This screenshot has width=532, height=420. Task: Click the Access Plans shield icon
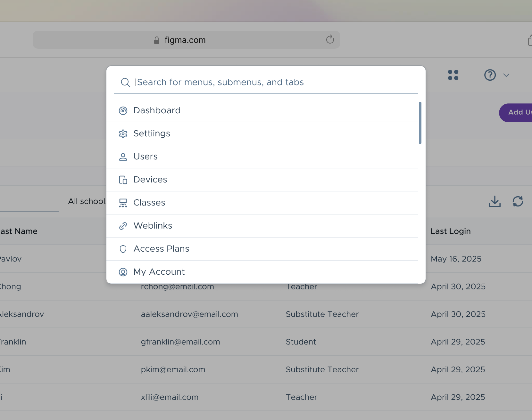tap(123, 249)
